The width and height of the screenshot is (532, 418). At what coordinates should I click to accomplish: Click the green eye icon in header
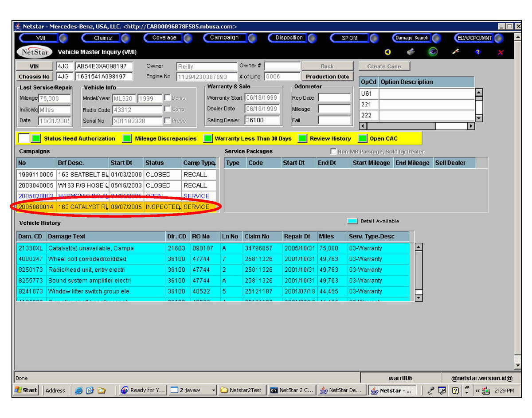click(x=433, y=52)
